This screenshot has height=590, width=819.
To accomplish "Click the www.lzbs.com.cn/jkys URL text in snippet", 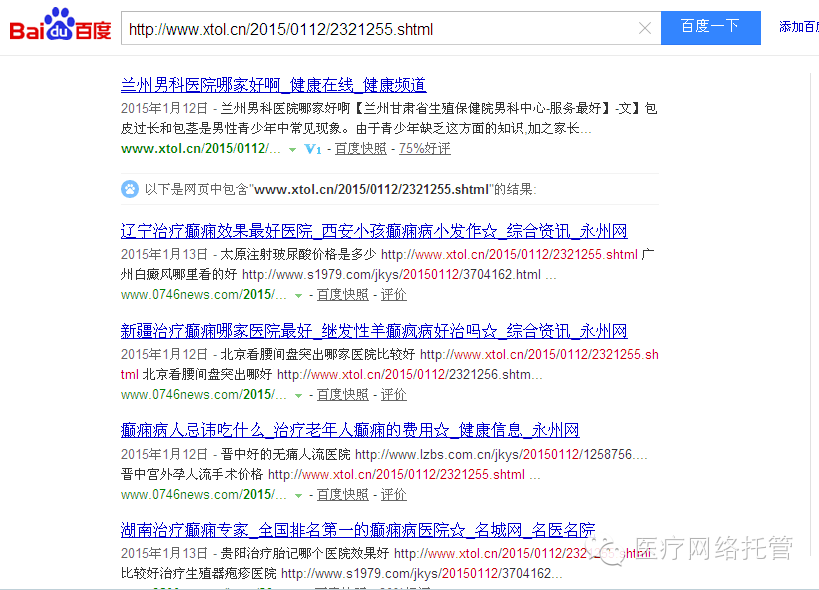I will click(x=501, y=454).
